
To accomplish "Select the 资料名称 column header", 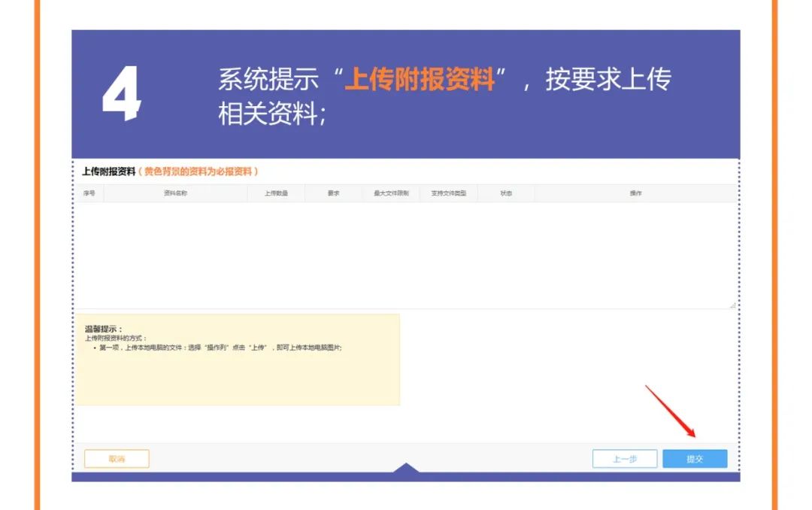I will click(x=175, y=193).
